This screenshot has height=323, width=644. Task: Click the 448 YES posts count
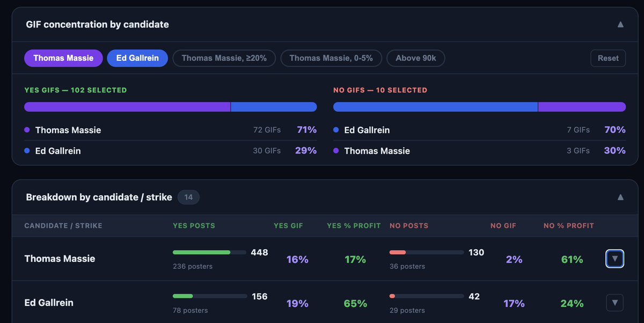click(x=259, y=252)
